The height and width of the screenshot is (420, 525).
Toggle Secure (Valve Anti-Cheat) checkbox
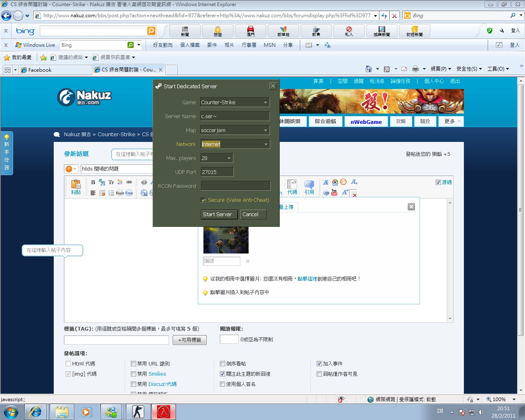click(x=203, y=200)
